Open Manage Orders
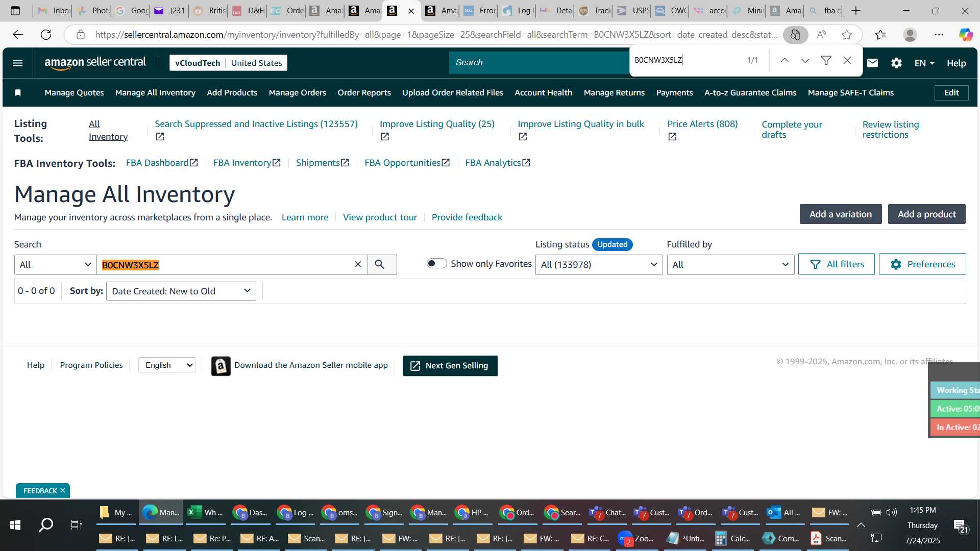 coord(297,92)
